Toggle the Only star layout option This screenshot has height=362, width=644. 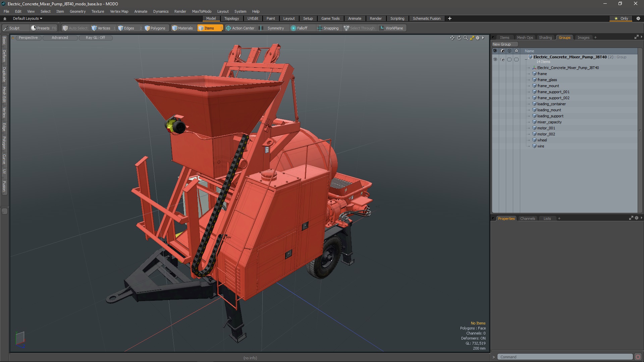tap(621, 18)
